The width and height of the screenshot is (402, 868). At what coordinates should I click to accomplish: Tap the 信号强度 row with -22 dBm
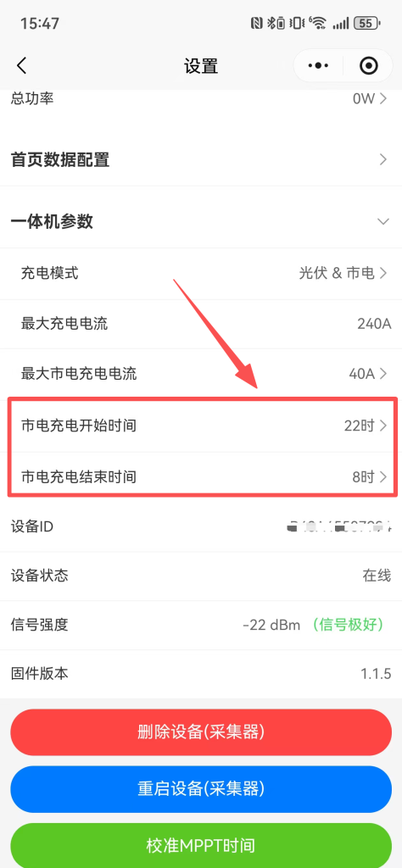coord(201,625)
